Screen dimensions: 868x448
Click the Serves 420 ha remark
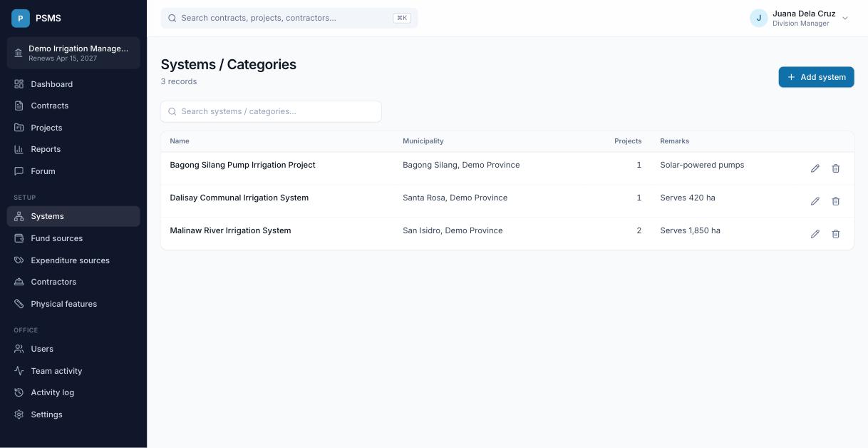[x=688, y=198]
